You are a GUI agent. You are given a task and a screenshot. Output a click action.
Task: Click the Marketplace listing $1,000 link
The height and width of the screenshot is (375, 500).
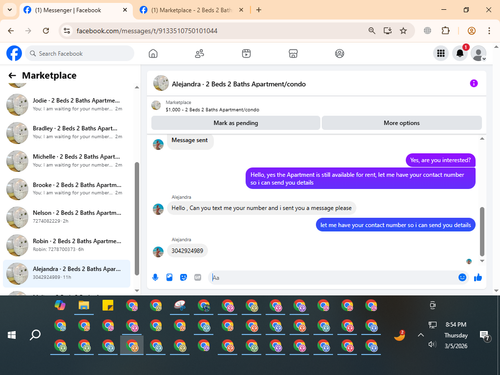[212, 110]
